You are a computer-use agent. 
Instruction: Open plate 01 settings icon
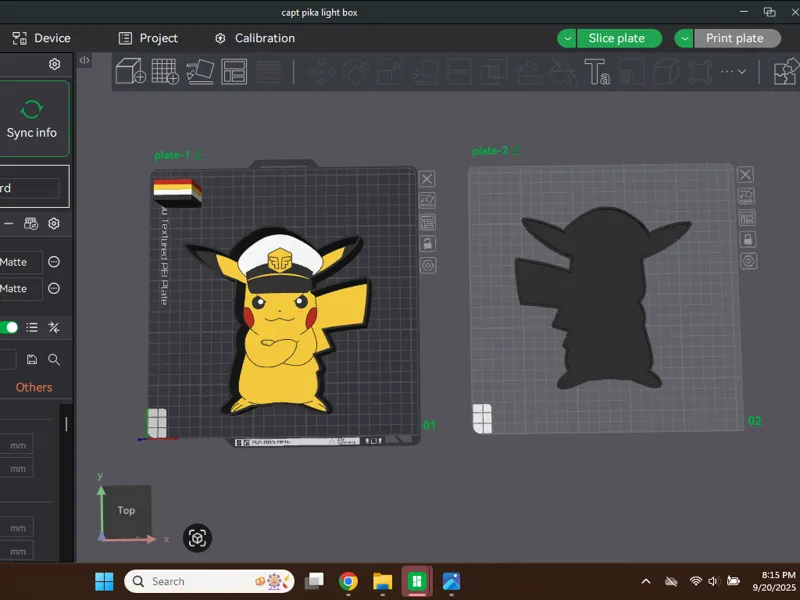click(428, 265)
